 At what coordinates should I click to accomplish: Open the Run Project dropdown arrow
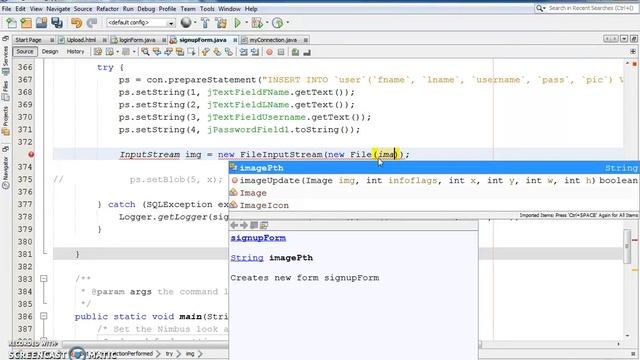(247, 22)
